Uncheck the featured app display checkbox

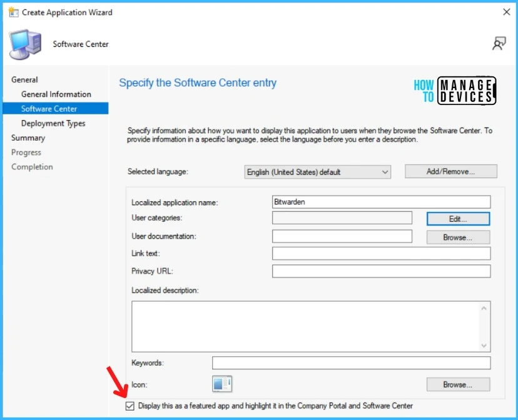pyautogui.click(x=130, y=406)
